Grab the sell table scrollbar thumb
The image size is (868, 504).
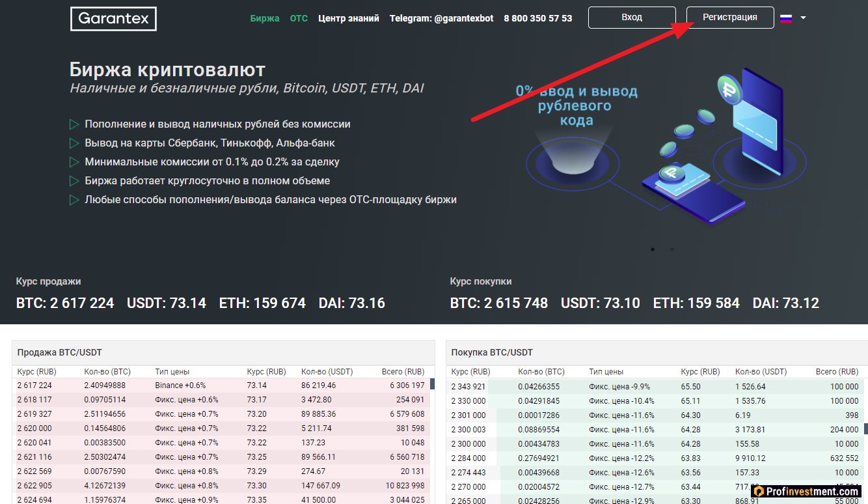pos(432,384)
